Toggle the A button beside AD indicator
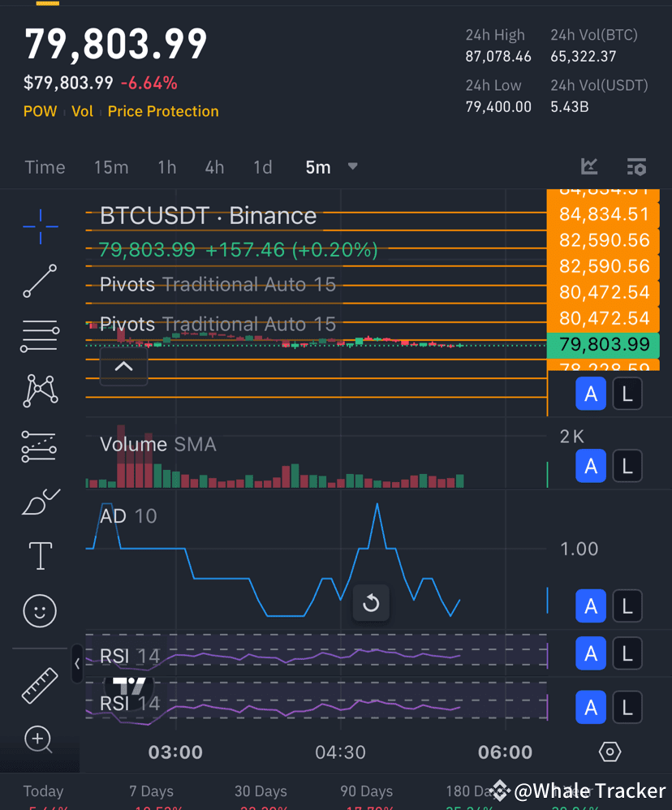 click(591, 605)
